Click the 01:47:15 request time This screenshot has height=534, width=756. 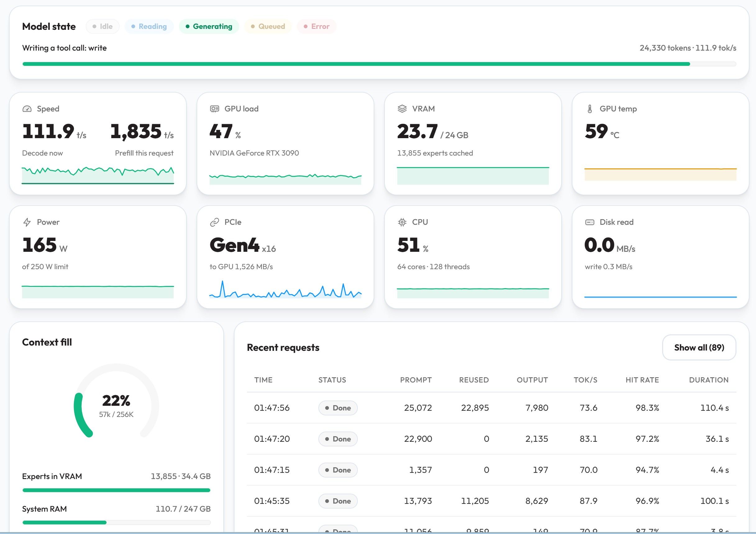272,470
